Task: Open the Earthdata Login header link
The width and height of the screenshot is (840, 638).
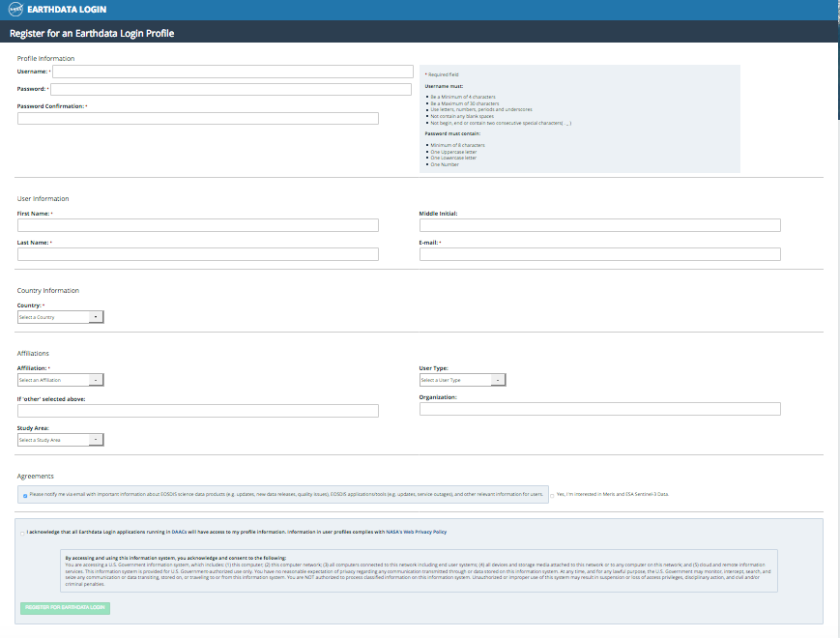Action: pos(67,10)
